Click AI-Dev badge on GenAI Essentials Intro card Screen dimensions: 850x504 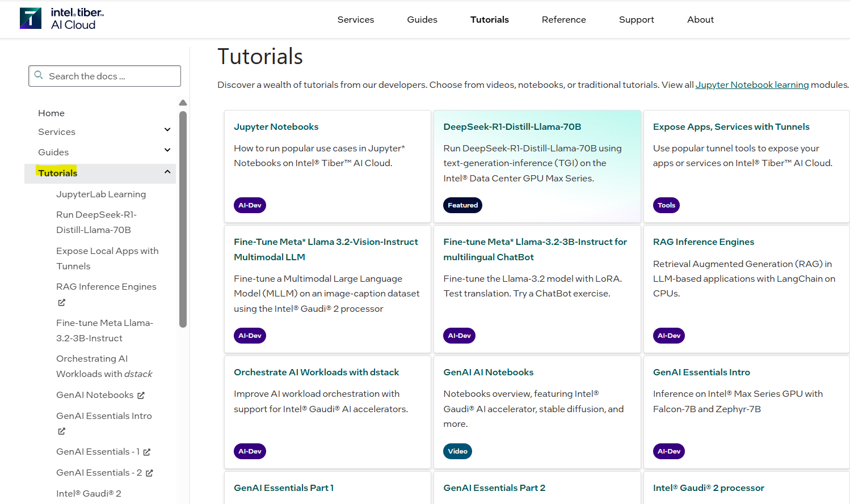pos(669,451)
